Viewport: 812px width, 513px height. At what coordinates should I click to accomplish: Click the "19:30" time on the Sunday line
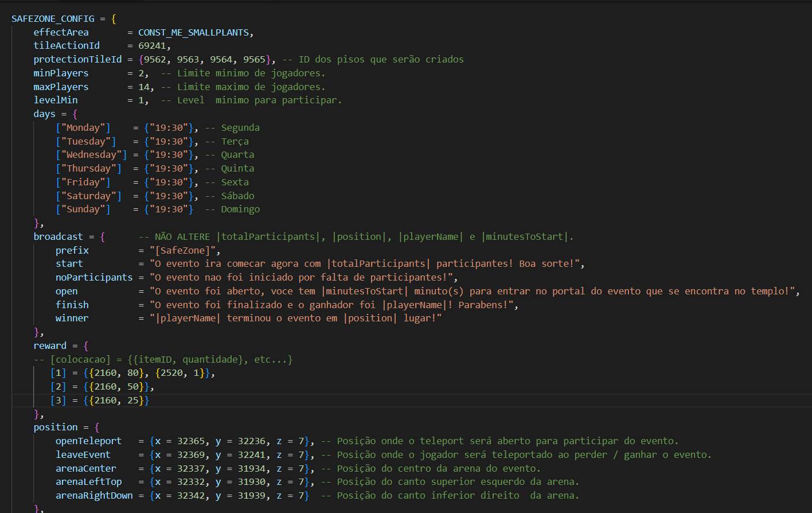169,209
